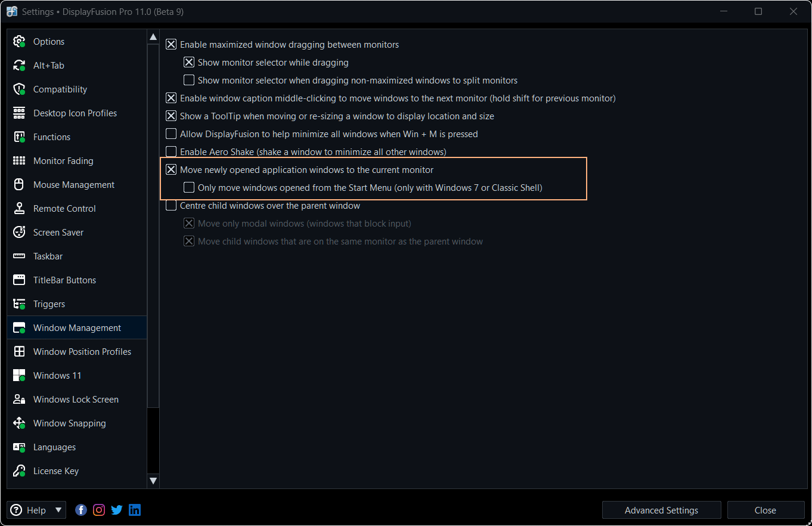Open the LinkedIn icon link
812x526 pixels.
[135, 510]
